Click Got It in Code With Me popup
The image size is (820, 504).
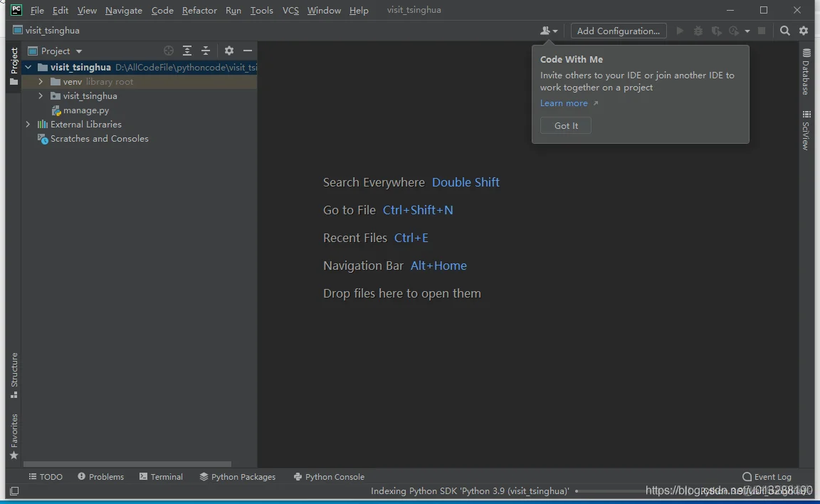[566, 125]
